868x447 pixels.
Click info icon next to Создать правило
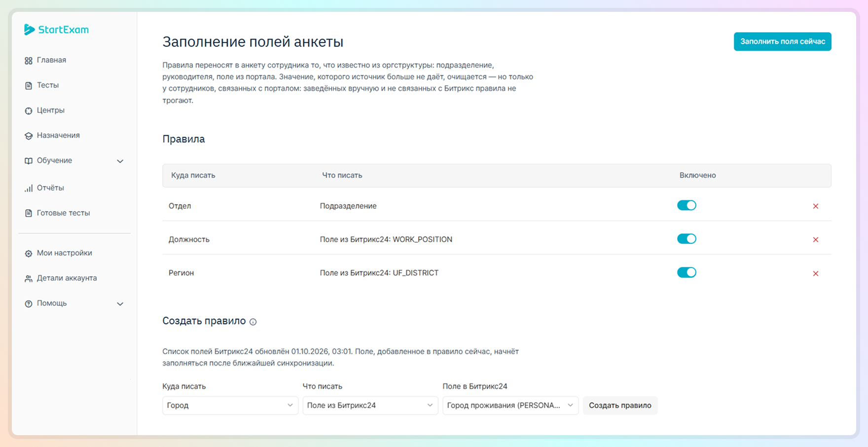click(253, 322)
